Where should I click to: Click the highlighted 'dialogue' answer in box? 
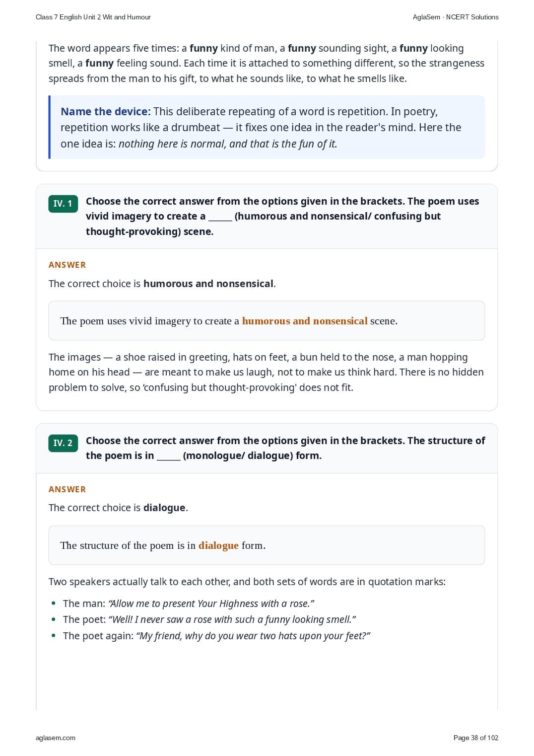[x=218, y=545]
